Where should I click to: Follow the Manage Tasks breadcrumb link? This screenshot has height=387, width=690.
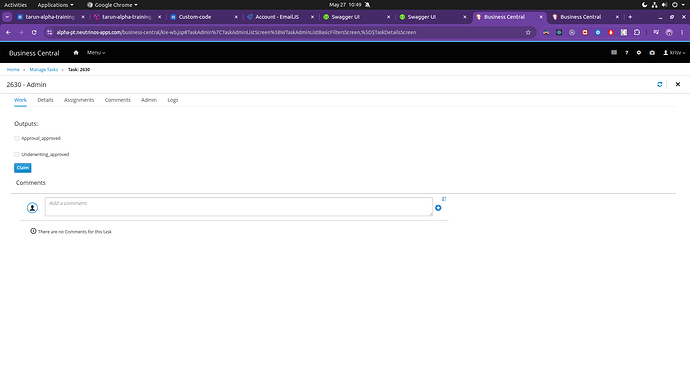tap(44, 70)
